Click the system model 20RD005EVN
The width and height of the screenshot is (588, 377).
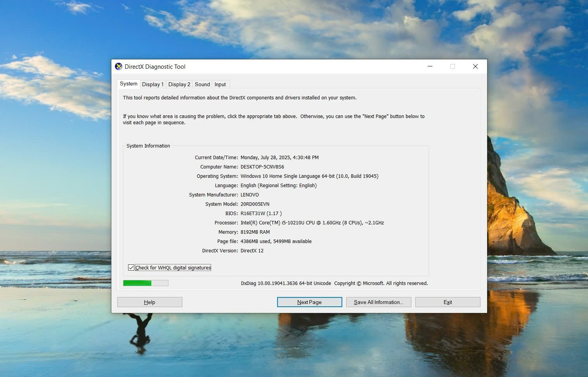click(255, 204)
